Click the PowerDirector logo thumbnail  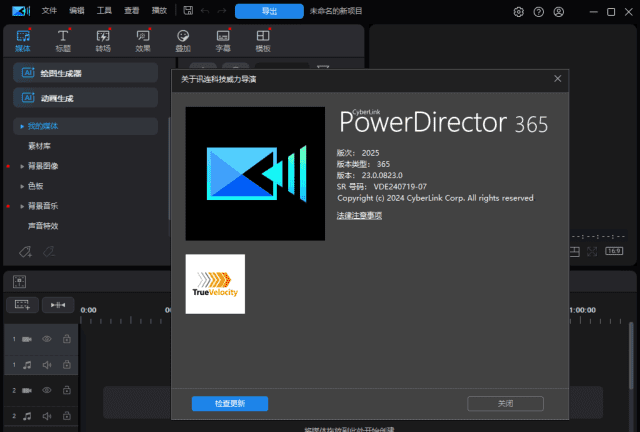255,174
